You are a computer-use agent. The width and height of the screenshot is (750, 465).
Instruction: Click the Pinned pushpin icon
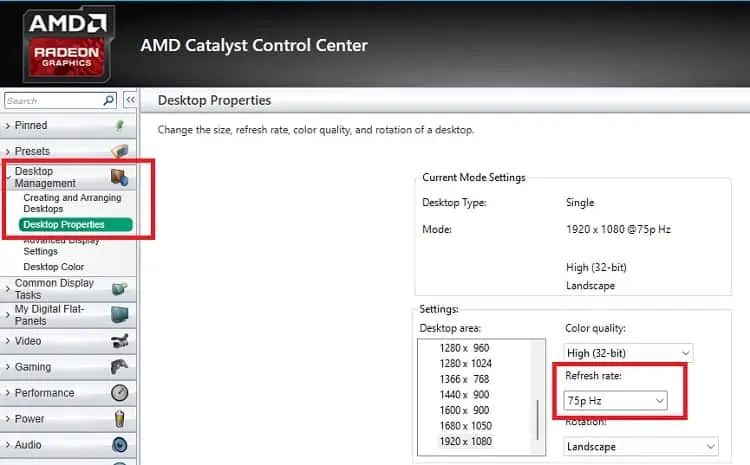[x=120, y=125]
